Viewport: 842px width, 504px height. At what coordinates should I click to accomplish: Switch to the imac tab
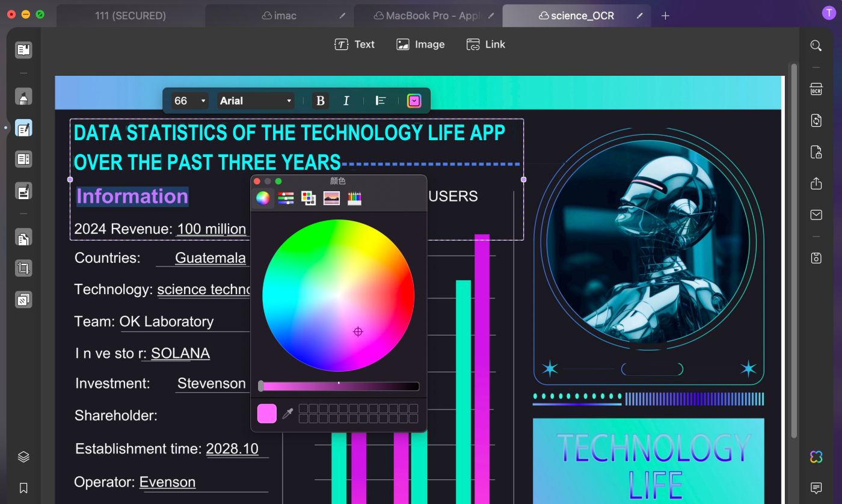pos(279,16)
